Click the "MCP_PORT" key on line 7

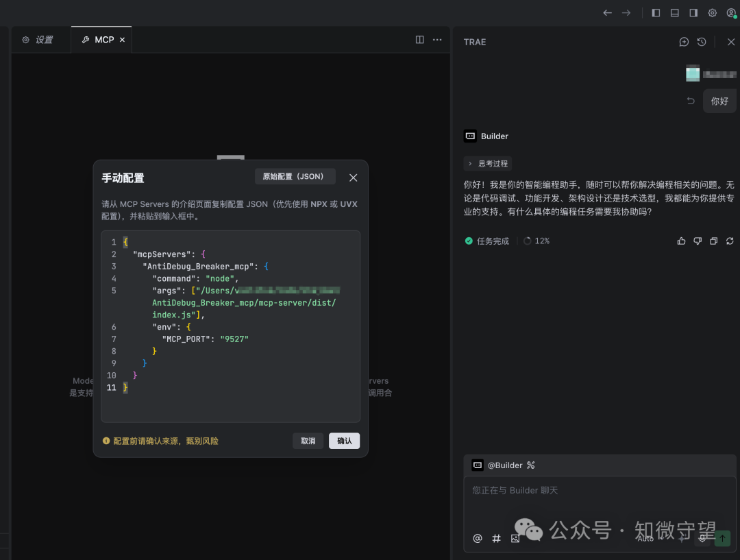coord(186,339)
